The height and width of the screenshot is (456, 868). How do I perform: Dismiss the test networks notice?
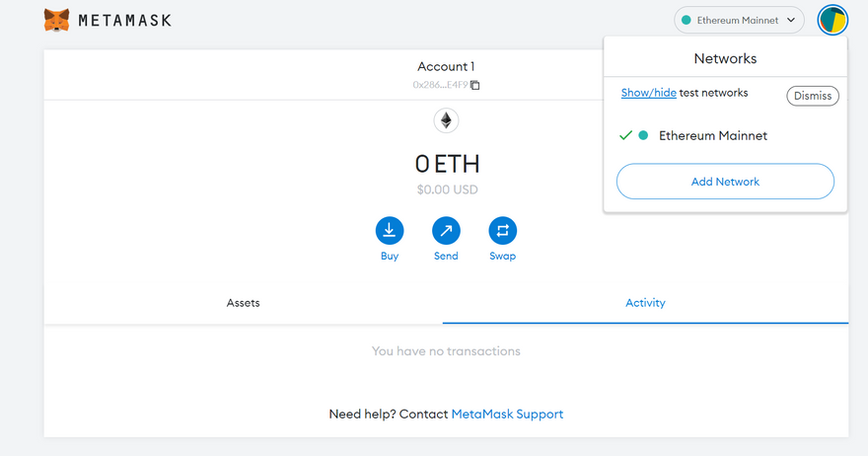click(x=813, y=96)
